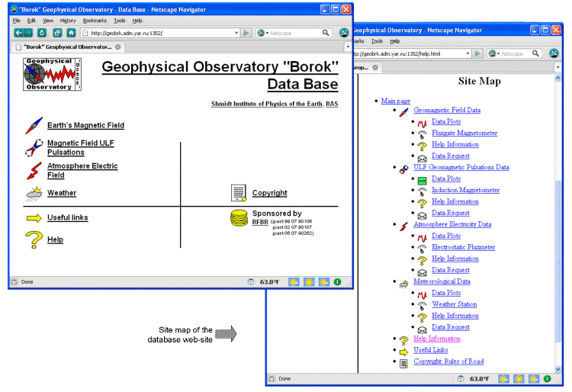Click Go arrow in Site Map window toolbar
The image size is (572, 392).
point(477,53)
